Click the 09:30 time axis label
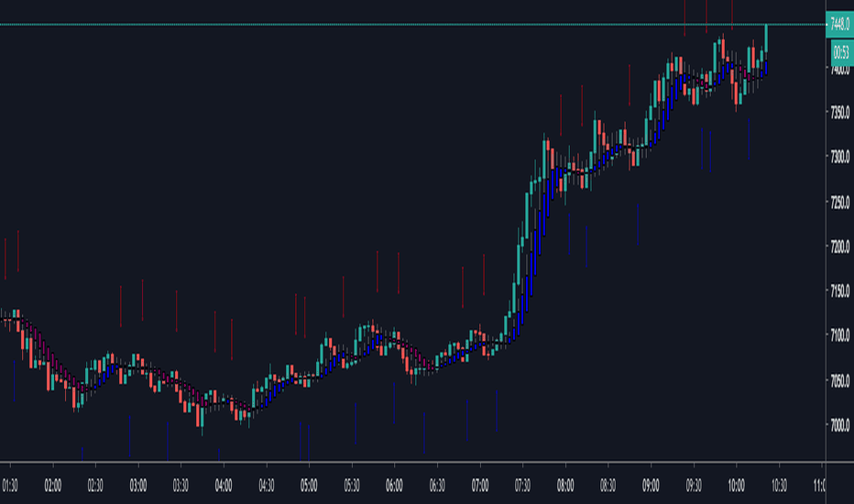The image size is (854, 504). click(694, 486)
